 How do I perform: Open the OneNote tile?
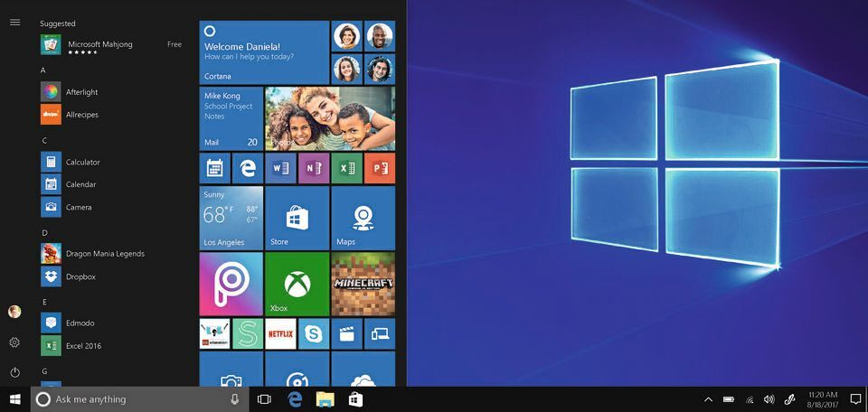coord(314,168)
